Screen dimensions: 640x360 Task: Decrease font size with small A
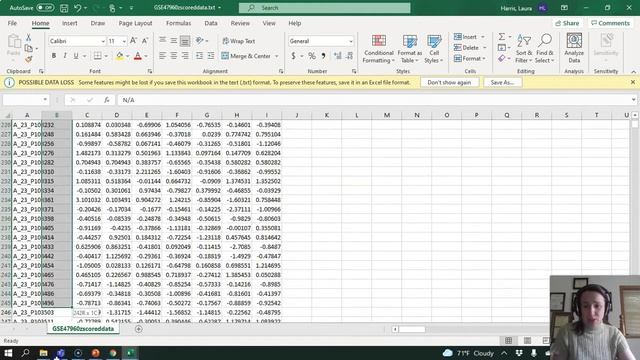[x=144, y=41]
